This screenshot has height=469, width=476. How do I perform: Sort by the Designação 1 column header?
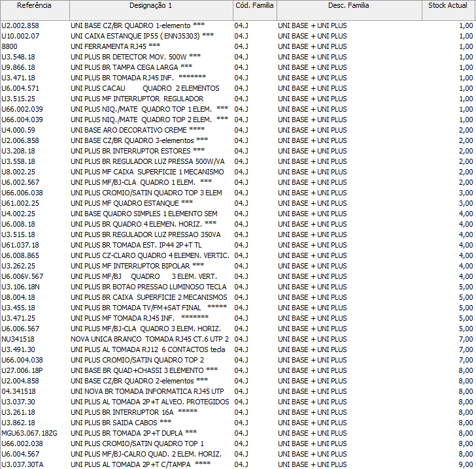coord(151,10)
